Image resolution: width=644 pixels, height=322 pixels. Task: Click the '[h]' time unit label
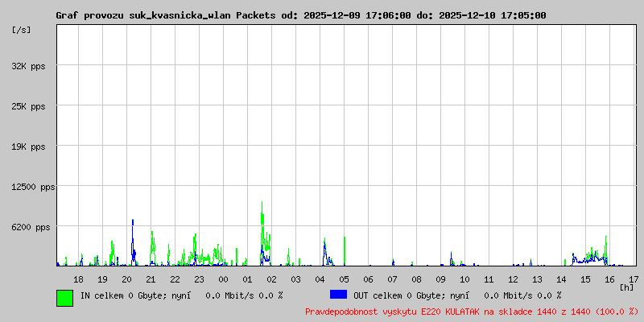click(x=626, y=287)
